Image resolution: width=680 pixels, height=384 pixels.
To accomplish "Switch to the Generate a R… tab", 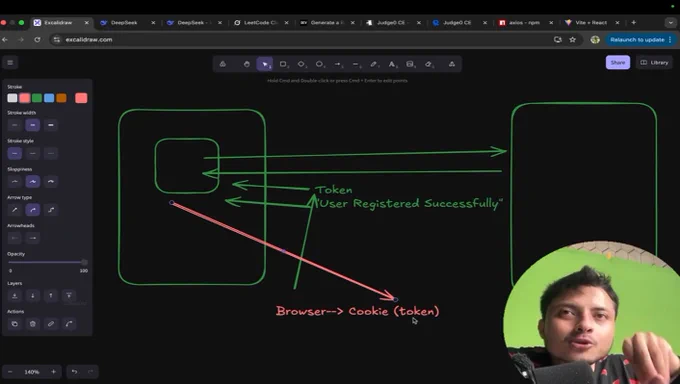I will pyautogui.click(x=327, y=23).
